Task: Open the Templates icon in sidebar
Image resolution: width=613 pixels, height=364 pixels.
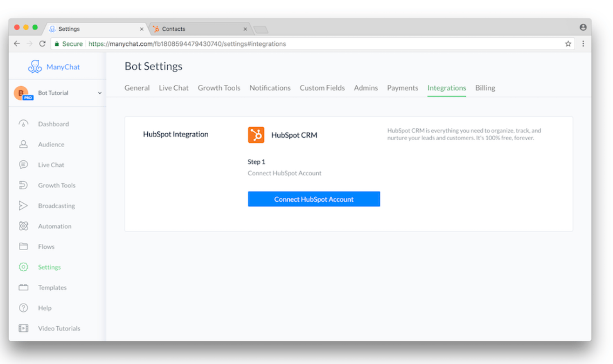Action: 23,287
